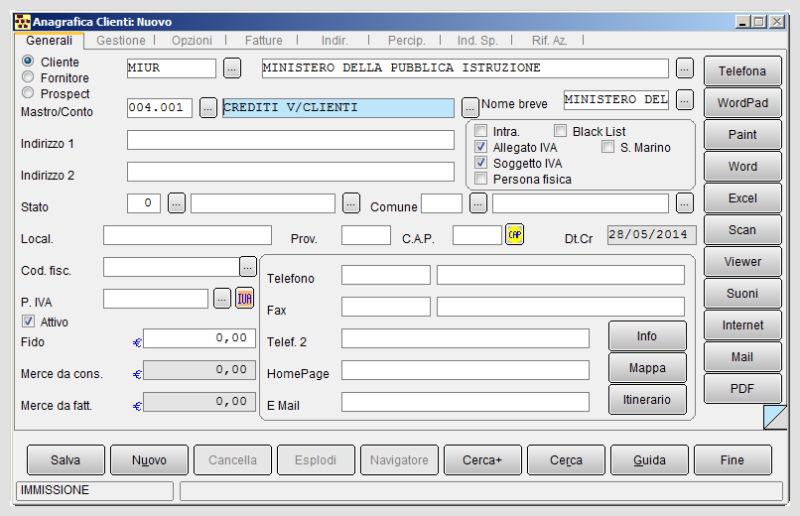Launch WordPad from side panel
The image size is (800, 516).
pos(742,103)
